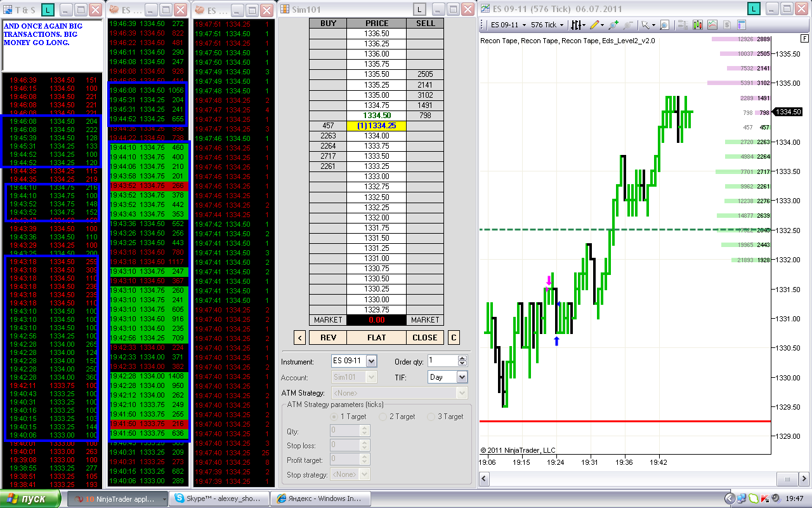The height and width of the screenshot is (508, 812).
Task: Expand the pencil draw tool dropdown arrow
Action: click(603, 25)
